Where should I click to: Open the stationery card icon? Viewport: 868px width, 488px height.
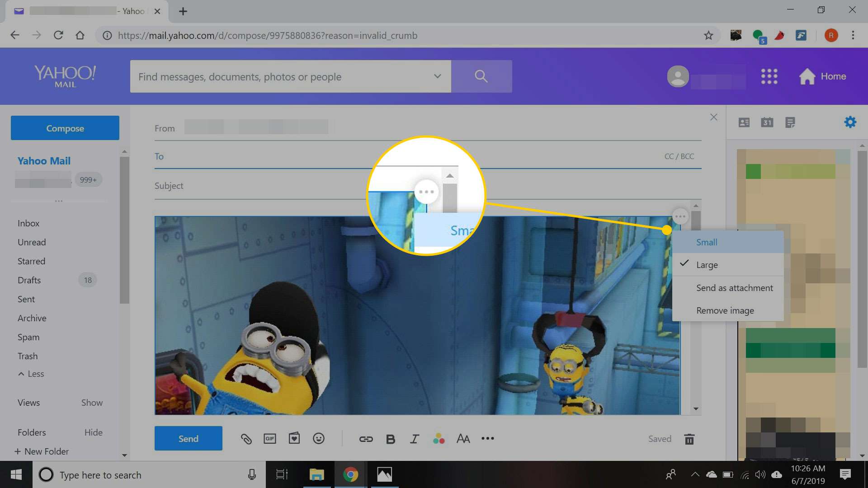[x=294, y=438]
